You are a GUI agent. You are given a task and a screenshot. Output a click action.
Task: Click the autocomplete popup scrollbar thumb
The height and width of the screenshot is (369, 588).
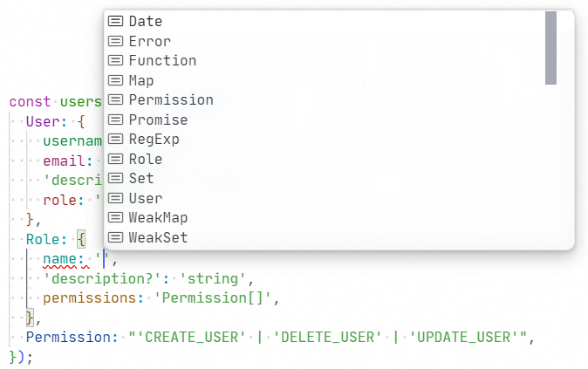click(550, 48)
